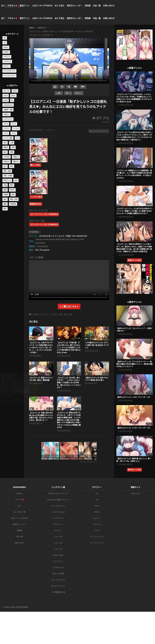Toggle fullscreen on the sample video
Screen dimensions: 155x644
(x=100, y=294)
